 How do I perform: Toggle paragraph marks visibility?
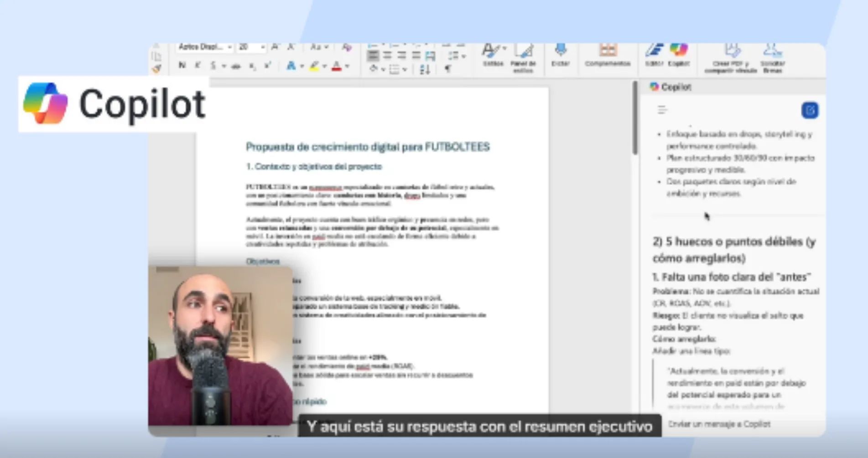[x=448, y=69]
